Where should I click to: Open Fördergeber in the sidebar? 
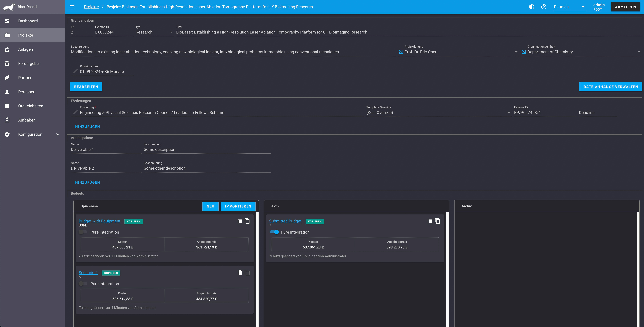coord(32,63)
